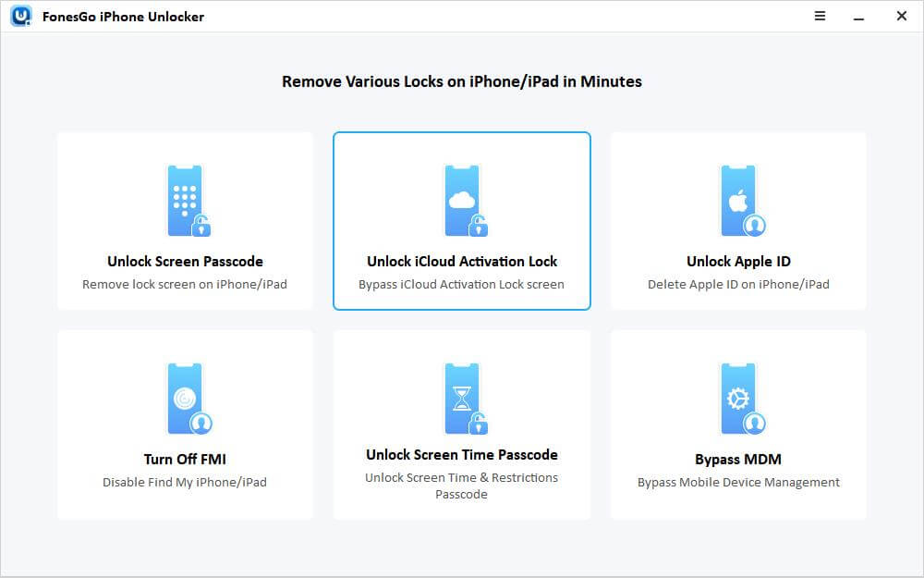Open the Unlock iCloud Activation Lock feature
Image resolution: width=924 pixels, height=578 pixels.
[x=462, y=221]
